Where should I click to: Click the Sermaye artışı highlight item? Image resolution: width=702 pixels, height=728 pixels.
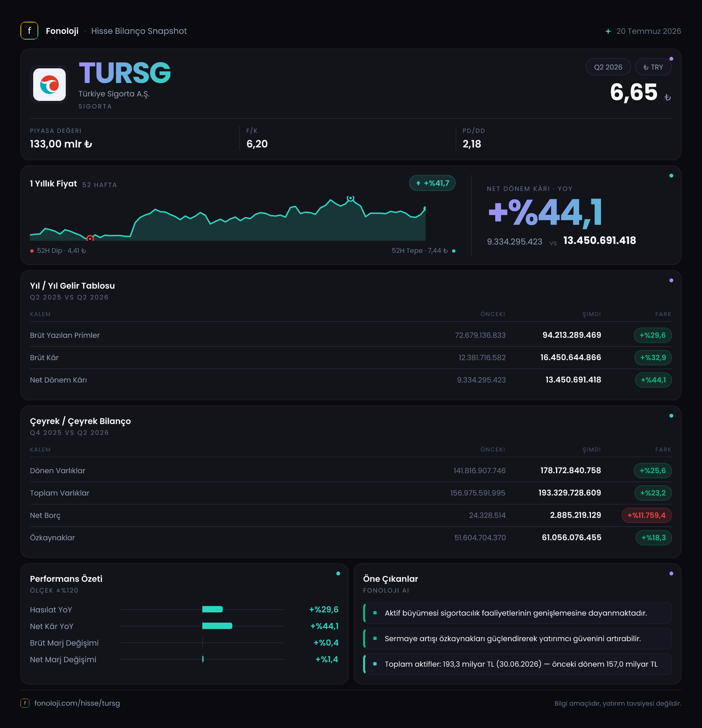coord(517,639)
